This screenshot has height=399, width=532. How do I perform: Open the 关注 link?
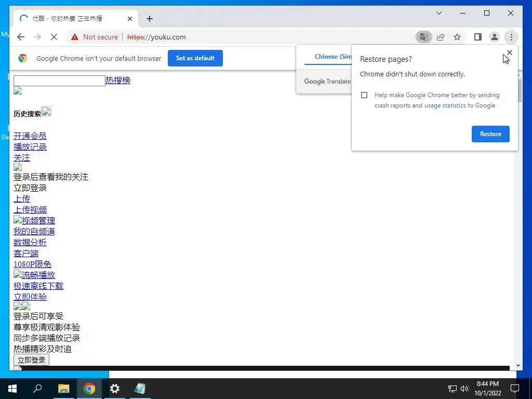click(22, 158)
